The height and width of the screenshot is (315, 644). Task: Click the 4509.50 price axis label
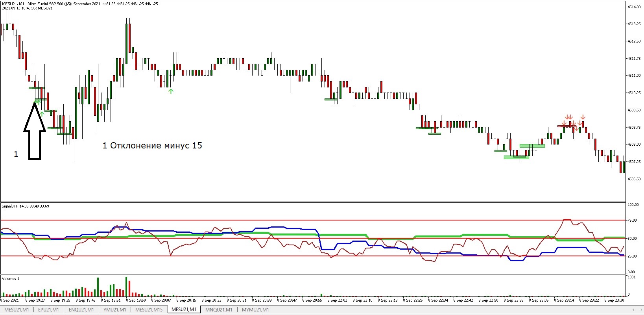tap(634, 110)
